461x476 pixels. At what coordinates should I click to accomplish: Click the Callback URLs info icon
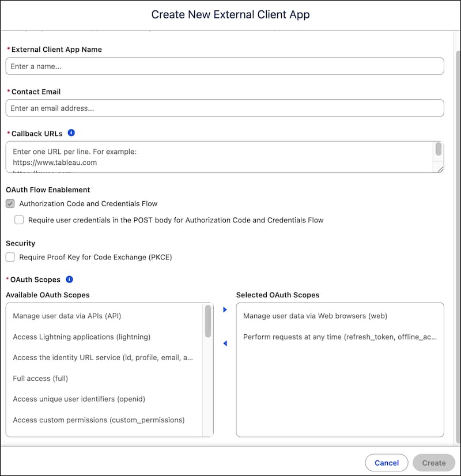point(71,133)
